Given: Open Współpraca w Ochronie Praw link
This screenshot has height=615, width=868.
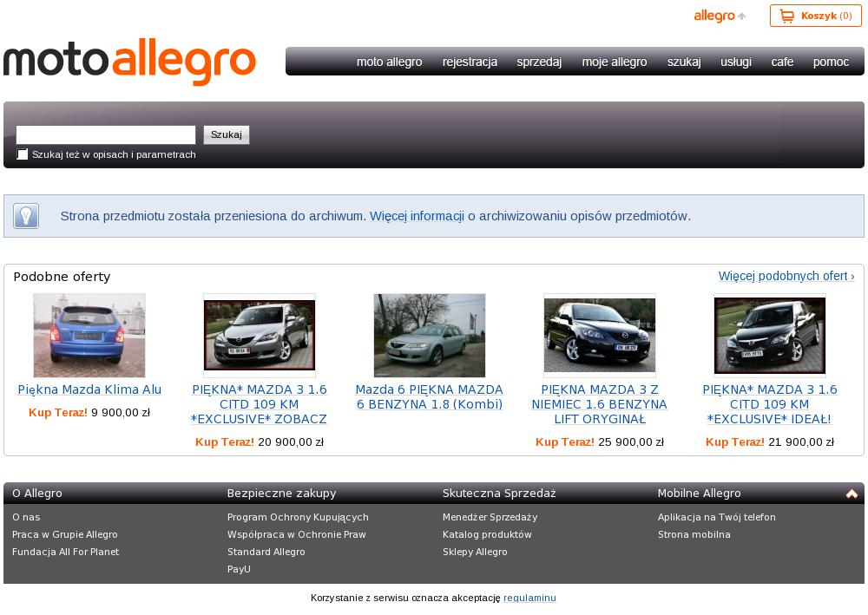Looking at the screenshot, I should (x=297, y=534).
